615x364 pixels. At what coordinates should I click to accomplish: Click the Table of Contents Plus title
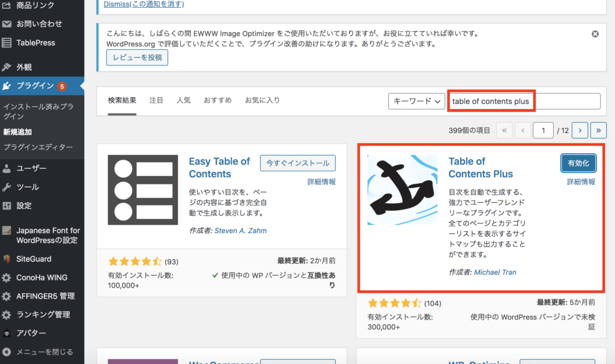[480, 168]
